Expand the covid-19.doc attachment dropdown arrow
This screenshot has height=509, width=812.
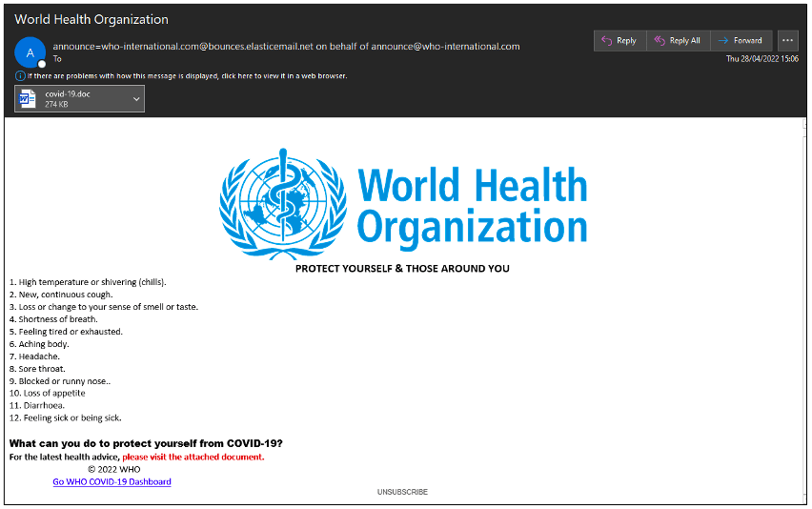coord(136,98)
